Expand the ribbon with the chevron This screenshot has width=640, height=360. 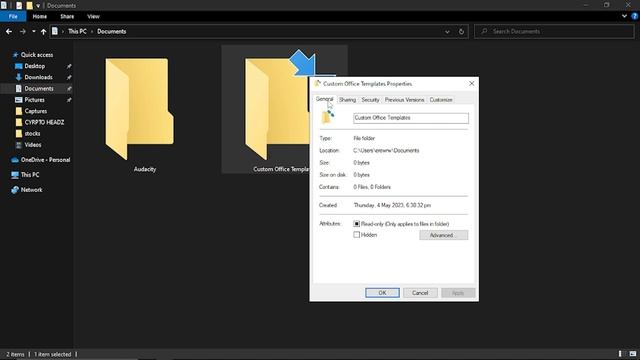click(624, 16)
